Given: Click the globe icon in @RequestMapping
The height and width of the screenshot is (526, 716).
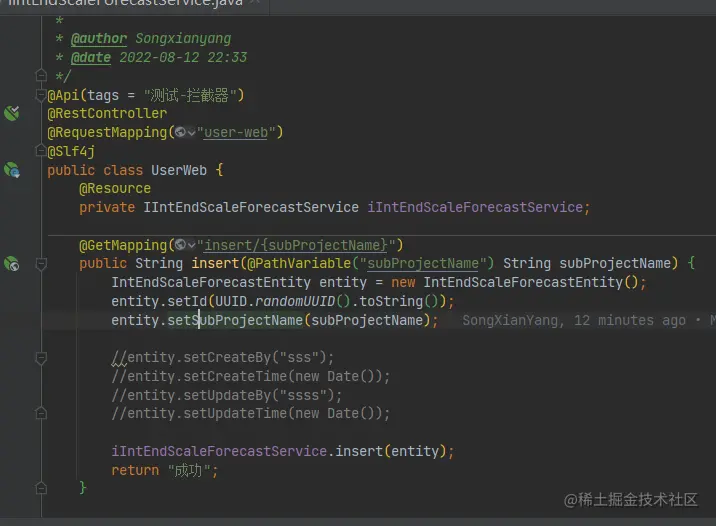Looking at the screenshot, I should click(x=180, y=132).
